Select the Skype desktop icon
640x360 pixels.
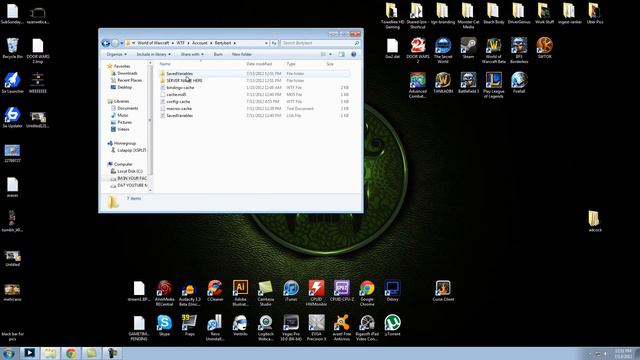(164, 325)
